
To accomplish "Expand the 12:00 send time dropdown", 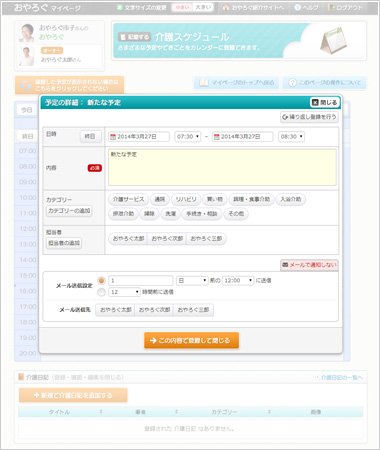I will pyautogui.click(x=238, y=281).
